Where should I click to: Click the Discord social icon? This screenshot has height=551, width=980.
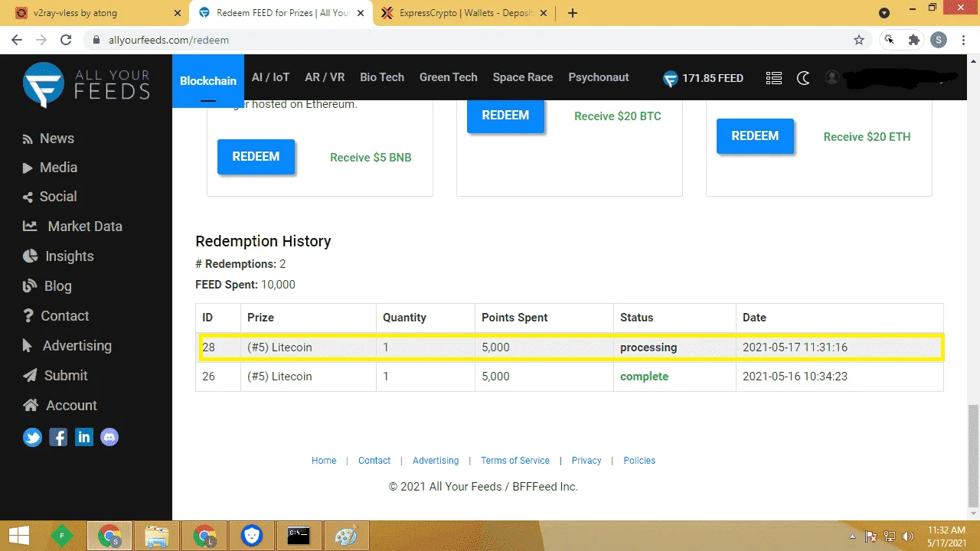(x=109, y=438)
